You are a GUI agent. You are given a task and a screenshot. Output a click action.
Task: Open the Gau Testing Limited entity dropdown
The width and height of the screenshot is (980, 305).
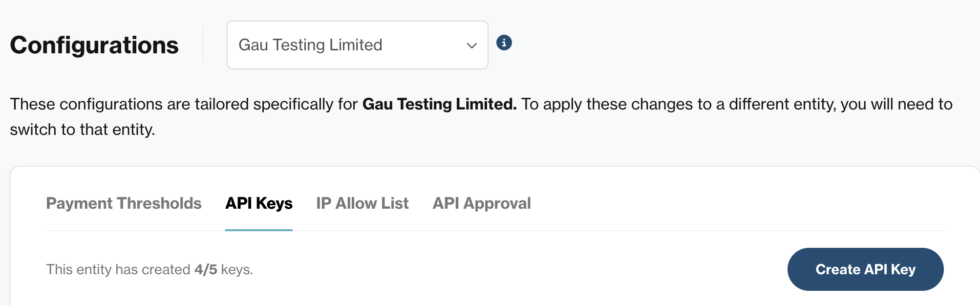358,45
